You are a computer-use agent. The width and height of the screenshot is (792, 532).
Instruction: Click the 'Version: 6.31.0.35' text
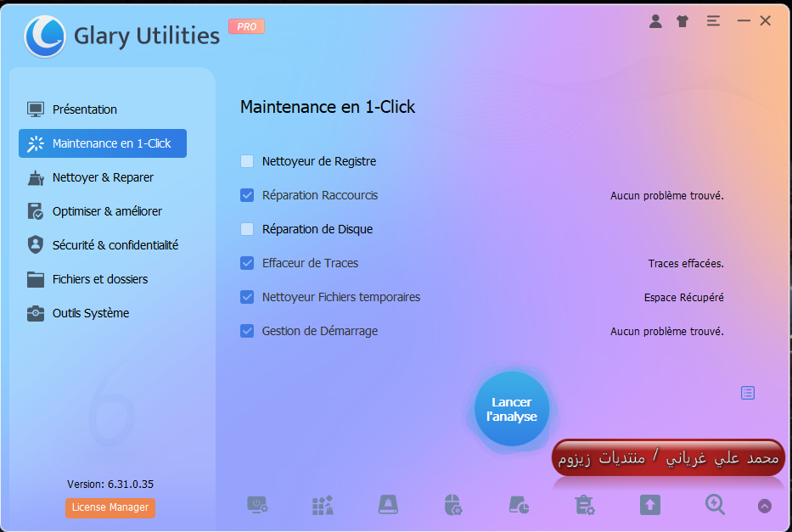pos(110,484)
